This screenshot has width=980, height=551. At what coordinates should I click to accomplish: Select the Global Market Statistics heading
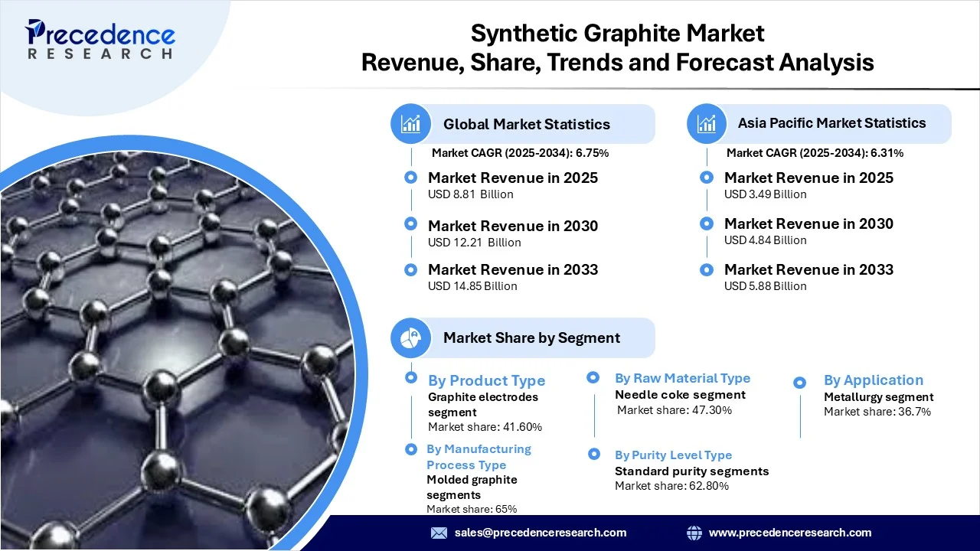tap(527, 124)
